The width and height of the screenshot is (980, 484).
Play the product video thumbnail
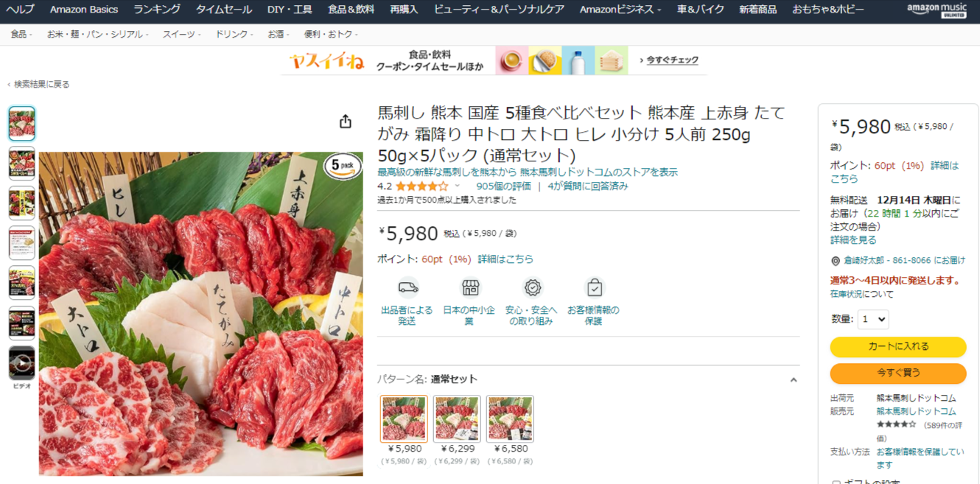[22, 363]
